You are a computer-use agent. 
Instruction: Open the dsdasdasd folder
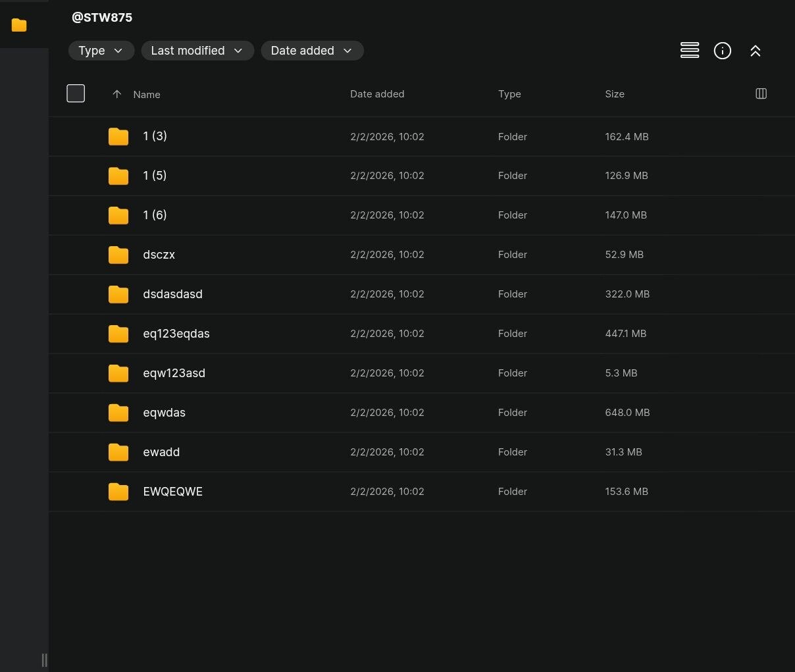[x=172, y=294]
